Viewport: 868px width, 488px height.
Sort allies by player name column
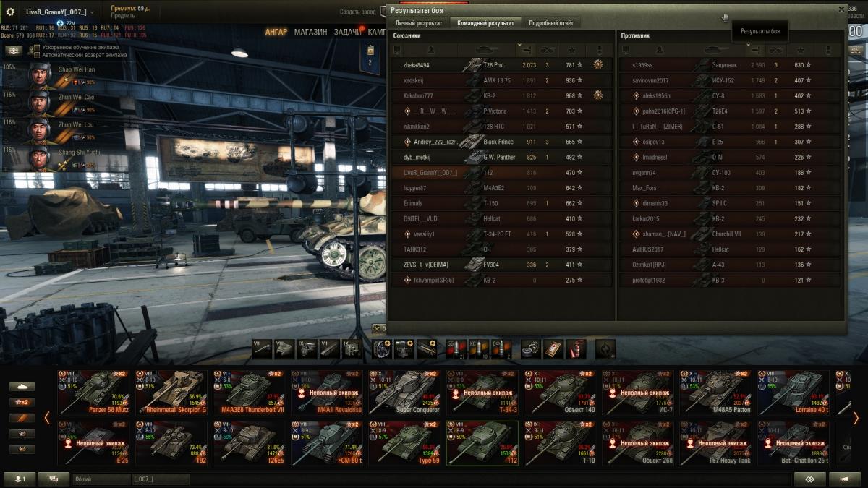click(432, 50)
